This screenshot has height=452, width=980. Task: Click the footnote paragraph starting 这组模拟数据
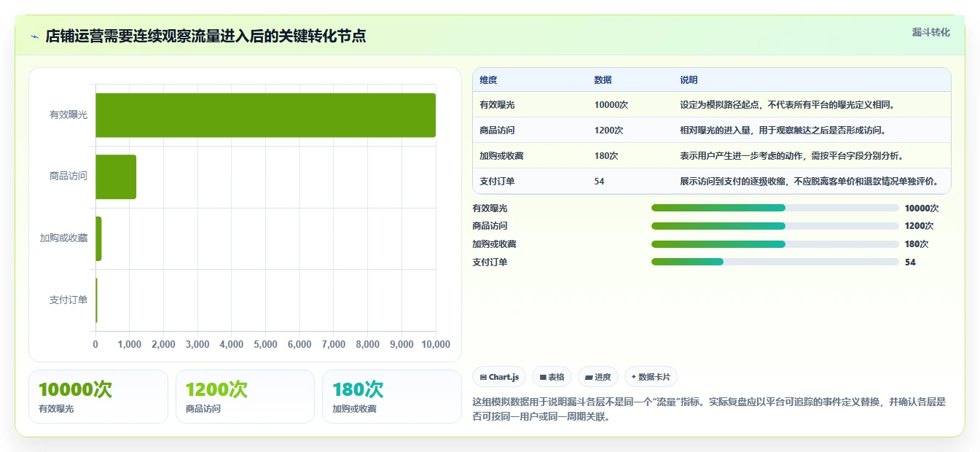point(709,410)
